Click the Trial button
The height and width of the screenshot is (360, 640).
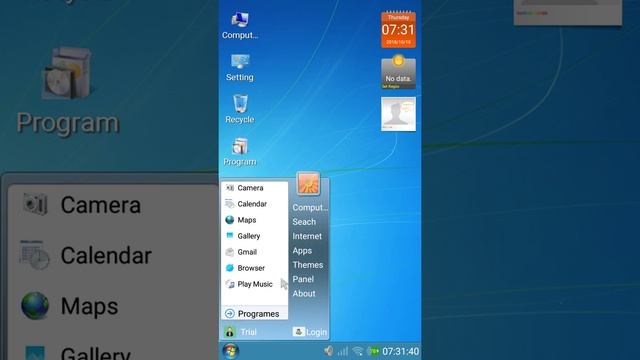[241, 332]
